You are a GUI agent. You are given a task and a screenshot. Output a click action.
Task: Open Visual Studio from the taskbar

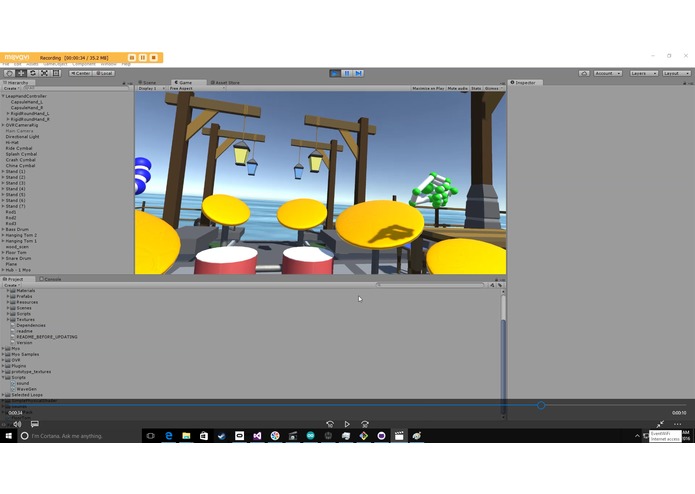tap(257, 436)
